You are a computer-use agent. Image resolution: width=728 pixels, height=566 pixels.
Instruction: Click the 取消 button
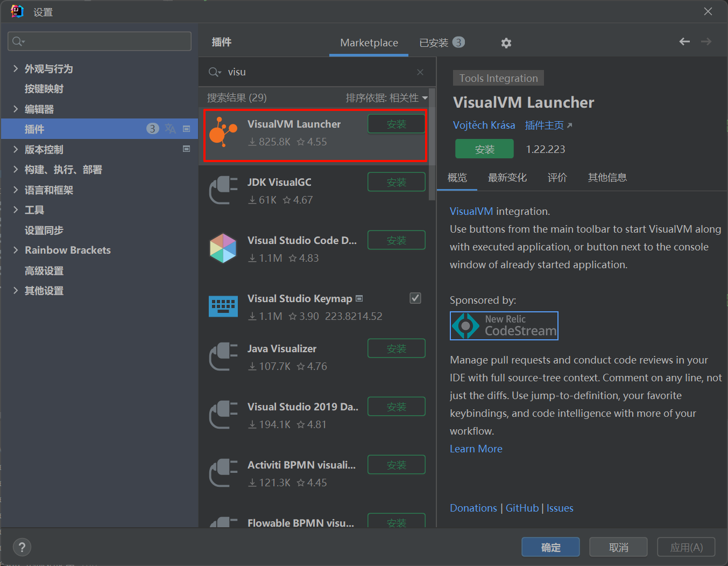coord(618,547)
